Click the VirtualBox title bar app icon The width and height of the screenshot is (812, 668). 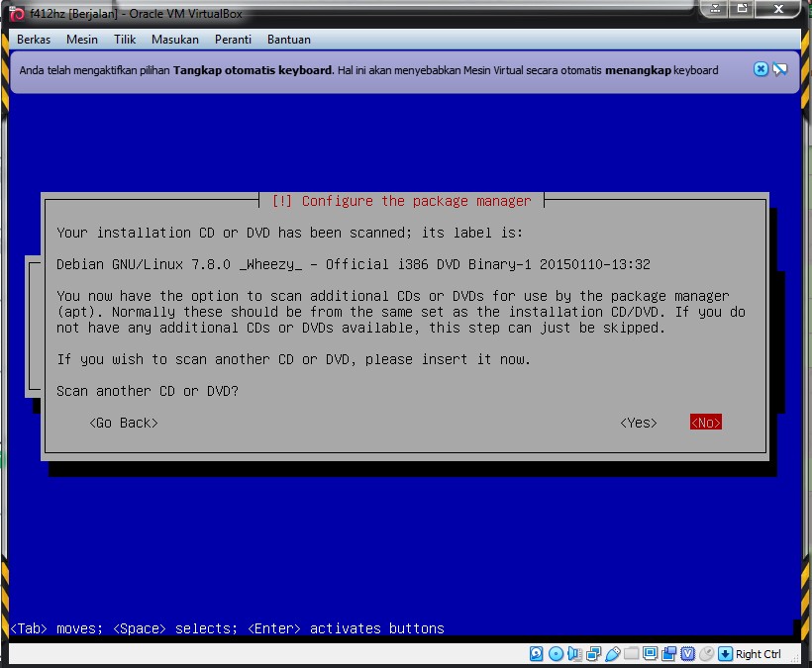[17, 14]
